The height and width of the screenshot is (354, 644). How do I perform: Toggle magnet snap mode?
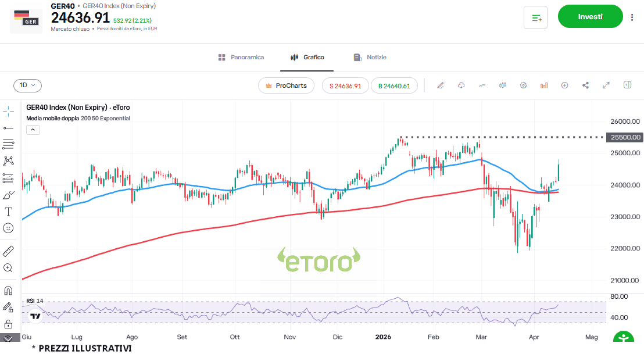[8, 290]
